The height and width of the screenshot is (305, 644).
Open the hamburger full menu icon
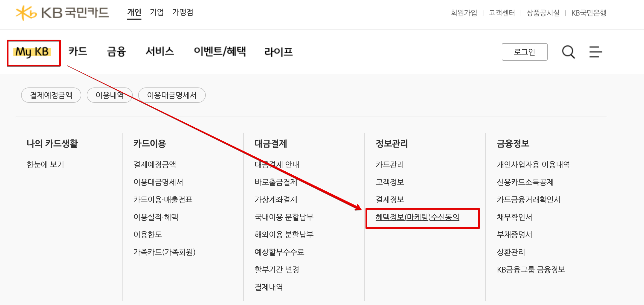596,52
